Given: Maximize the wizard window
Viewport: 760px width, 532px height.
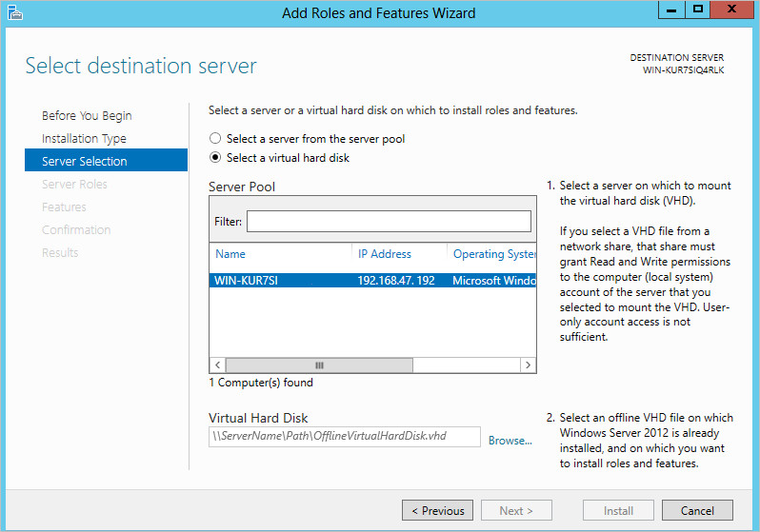Looking at the screenshot, I should pos(698,10).
